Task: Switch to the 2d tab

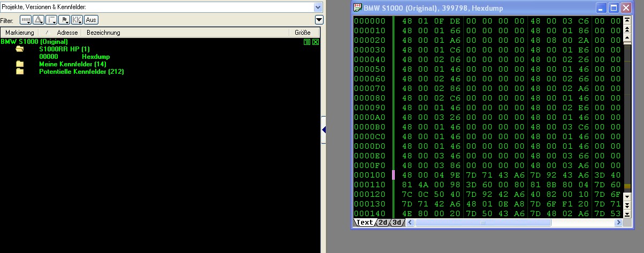Action: [x=383, y=223]
